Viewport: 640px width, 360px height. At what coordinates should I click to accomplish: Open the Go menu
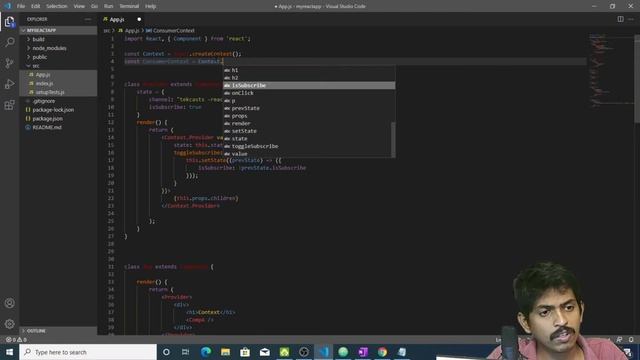pos(94,6)
